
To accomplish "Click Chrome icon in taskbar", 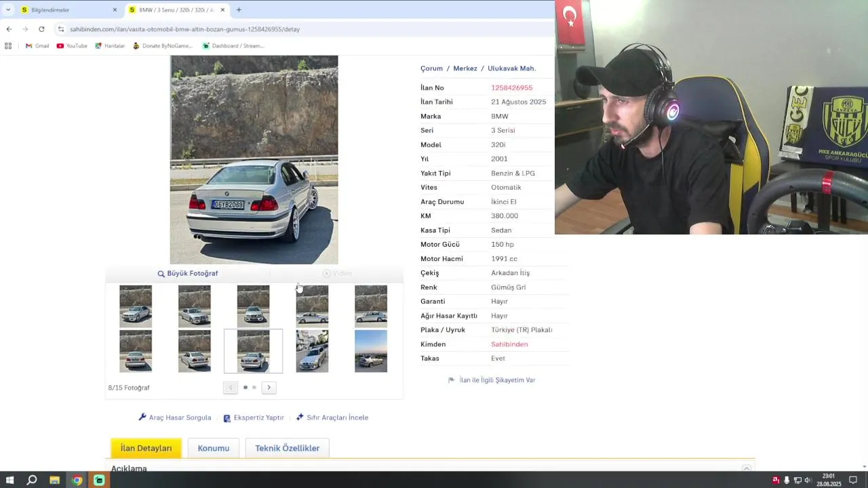I will coord(77,481).
